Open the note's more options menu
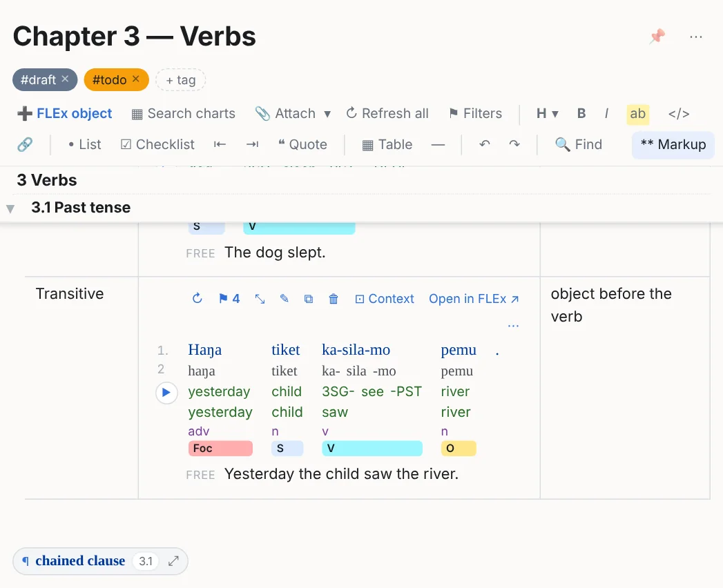 [x=696, y=37]
